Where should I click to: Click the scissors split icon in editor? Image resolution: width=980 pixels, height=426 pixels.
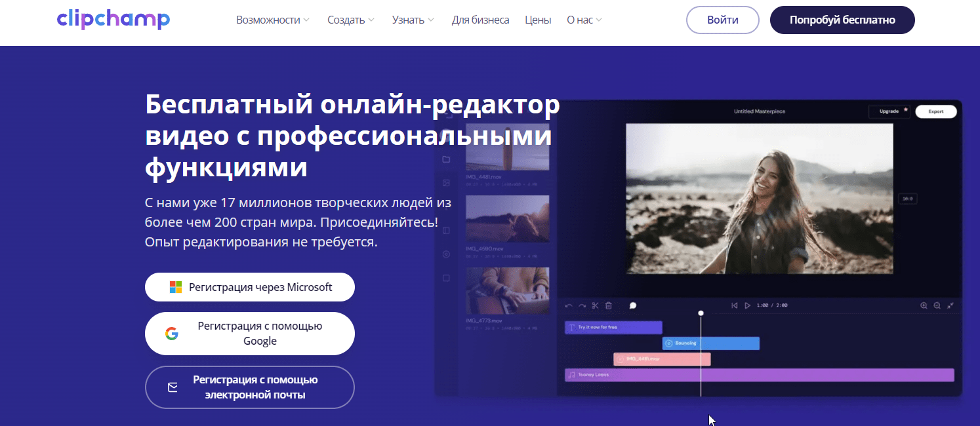595,305
